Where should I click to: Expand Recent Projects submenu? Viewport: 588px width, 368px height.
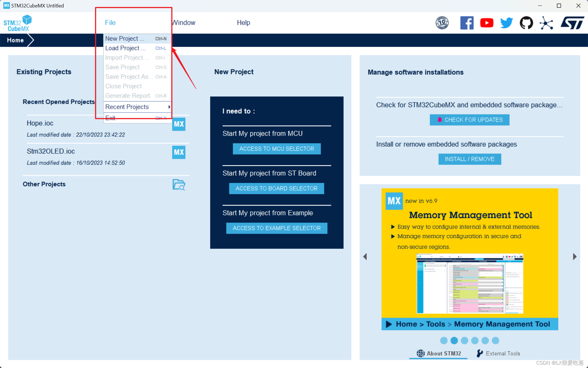coord(137,107)
